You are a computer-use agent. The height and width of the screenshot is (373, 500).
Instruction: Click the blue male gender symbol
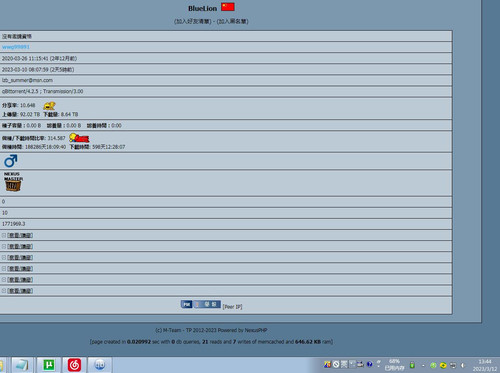tap(10, 161)
